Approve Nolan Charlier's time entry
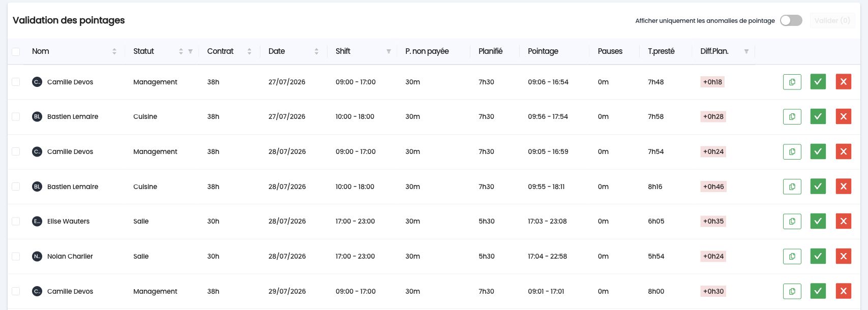This screenshot has width=868, height=310. pos(818,256)
